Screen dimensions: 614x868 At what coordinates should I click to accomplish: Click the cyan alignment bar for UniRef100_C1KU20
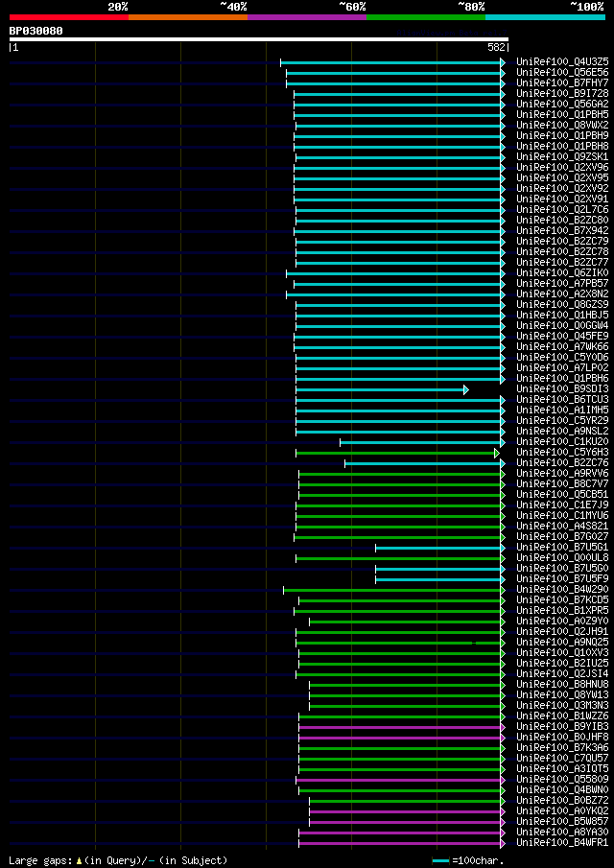coord(422,442)
